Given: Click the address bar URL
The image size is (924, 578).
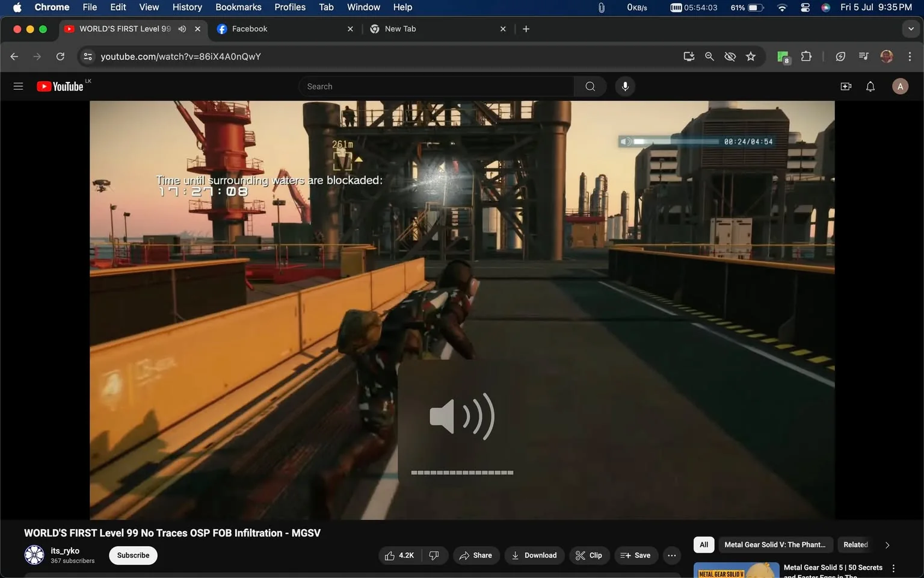Looking at the screenshot, I should click(x=180, y=56).
